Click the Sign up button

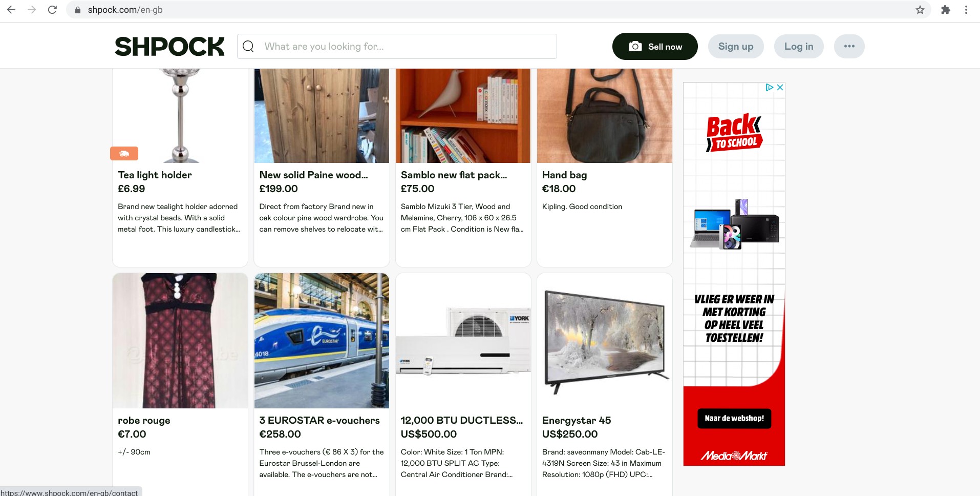pyautogui.click(x=735, y=47)
